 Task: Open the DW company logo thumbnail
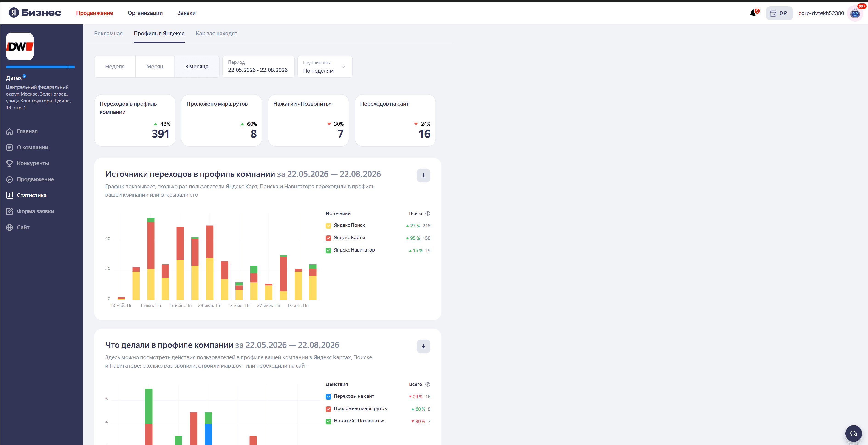point(20,46)
